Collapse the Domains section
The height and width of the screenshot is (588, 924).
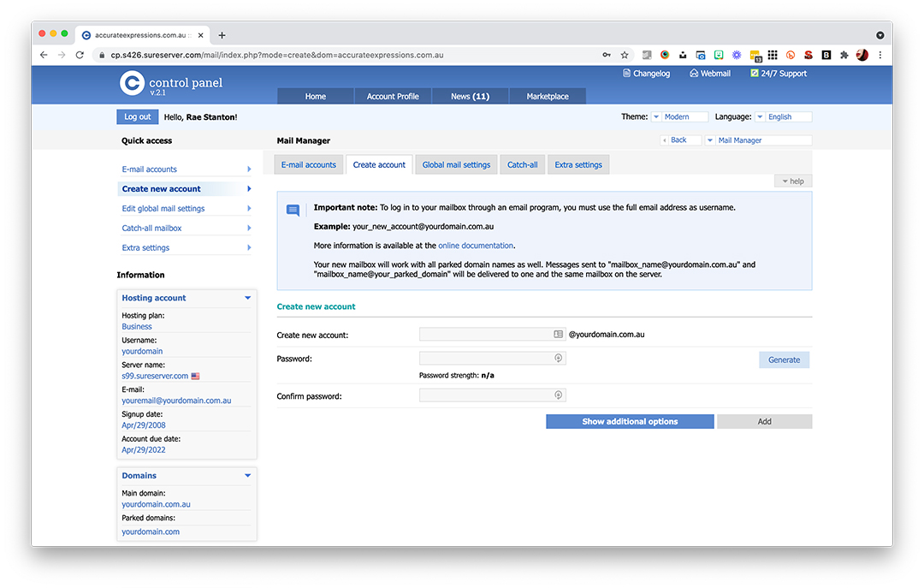point(247,475)
